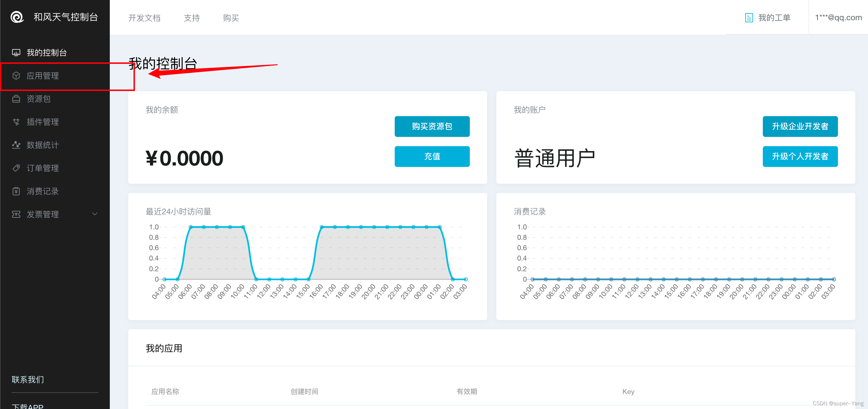Open the 1***@qq.com account menu

(838, 18)
